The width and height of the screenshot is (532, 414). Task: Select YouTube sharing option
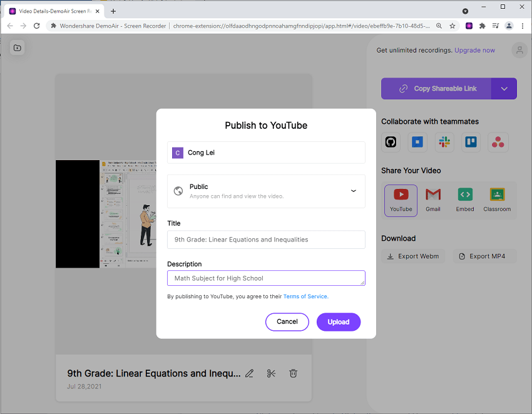point(401,200)
